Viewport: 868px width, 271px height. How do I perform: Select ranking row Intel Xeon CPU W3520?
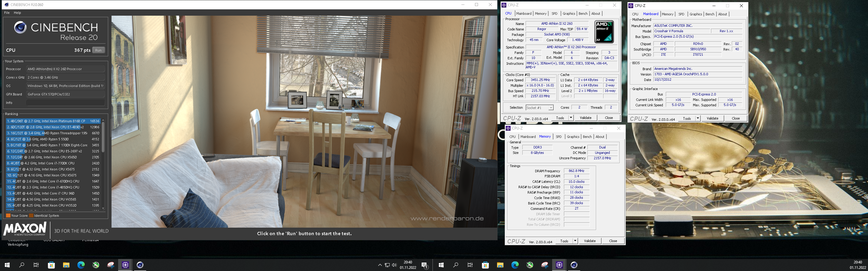(x=53, y=205)
